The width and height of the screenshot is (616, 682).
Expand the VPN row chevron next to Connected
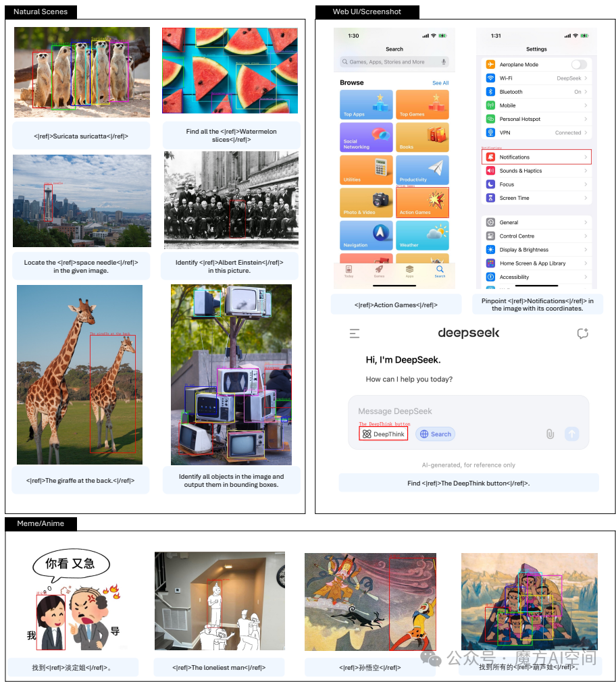point(586,132)
